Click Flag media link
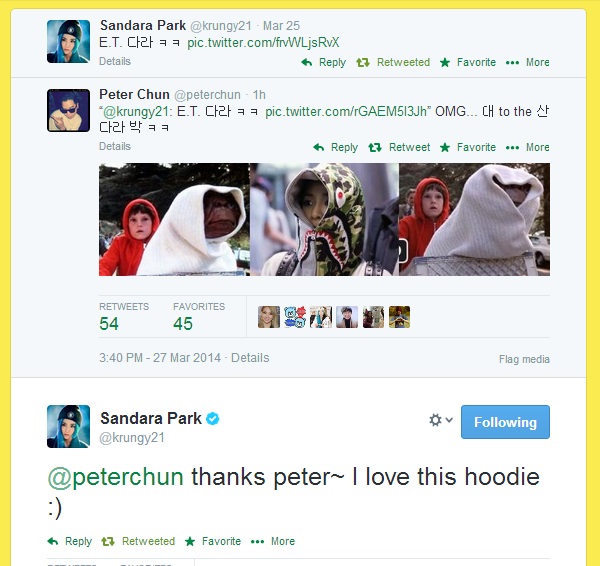This screenshot has width=600, height=566. 524,359
